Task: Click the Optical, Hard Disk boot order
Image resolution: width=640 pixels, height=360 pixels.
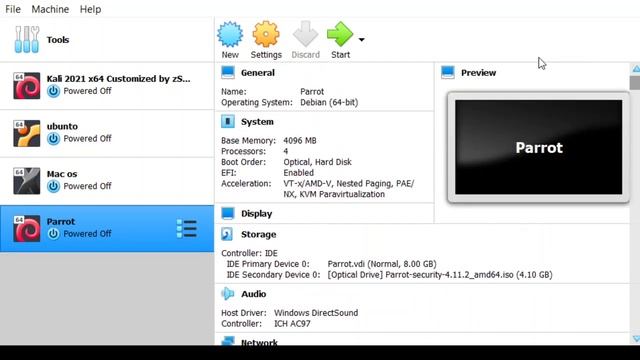Action: click(x=318, y=162)
